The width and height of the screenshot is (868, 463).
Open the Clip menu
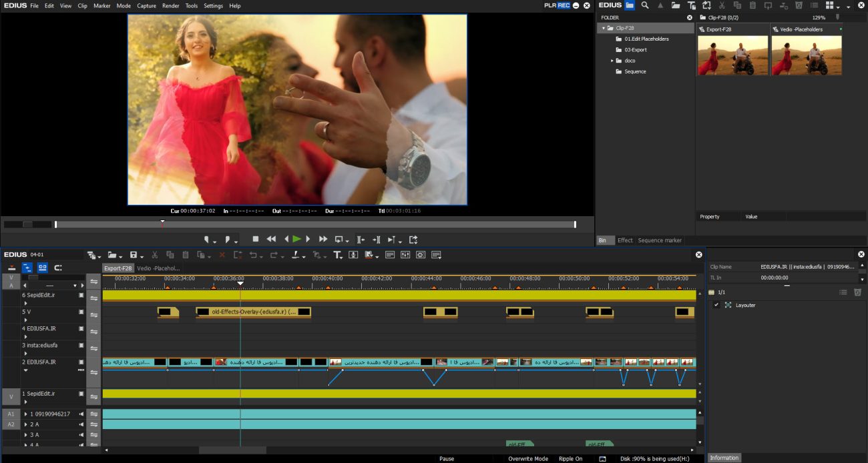(x=82, y=5)
